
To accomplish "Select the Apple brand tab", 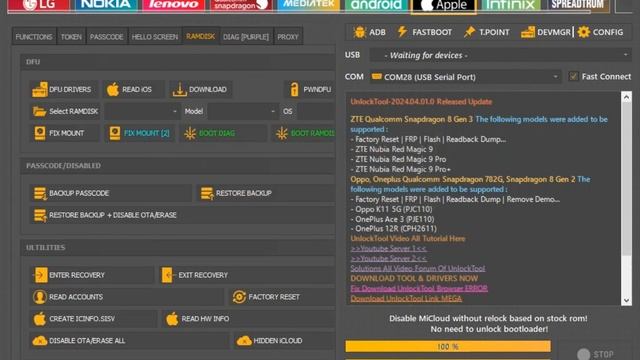I will (443, 6).
